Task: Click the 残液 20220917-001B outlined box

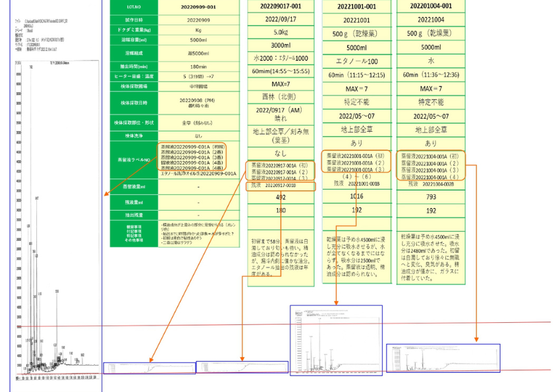Action: pyautogui.click(x=281, y=186)
